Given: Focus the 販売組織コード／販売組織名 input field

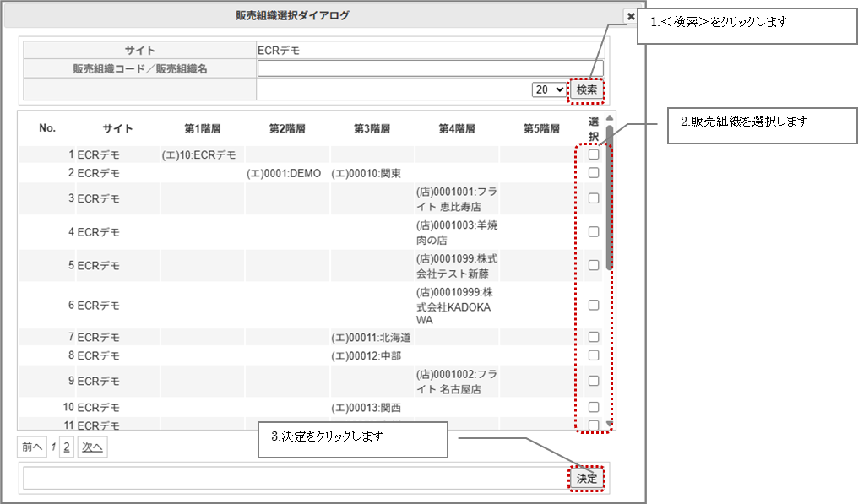Looking at the screenshot, I should [430, 69].
